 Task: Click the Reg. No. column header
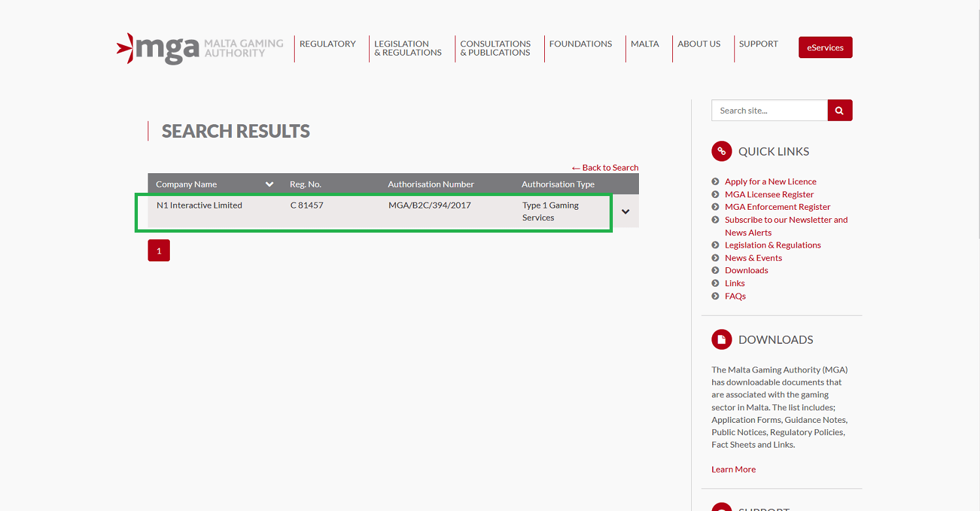tap(306, 184)
